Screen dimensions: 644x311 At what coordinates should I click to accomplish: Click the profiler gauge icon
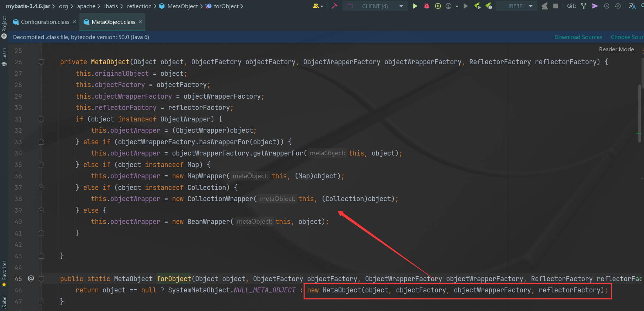click(449, 6)
